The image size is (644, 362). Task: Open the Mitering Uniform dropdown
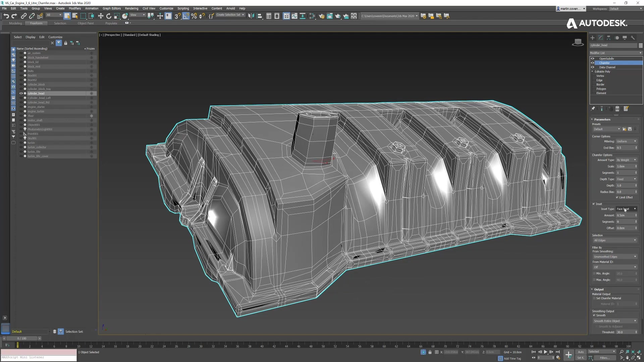626,141
